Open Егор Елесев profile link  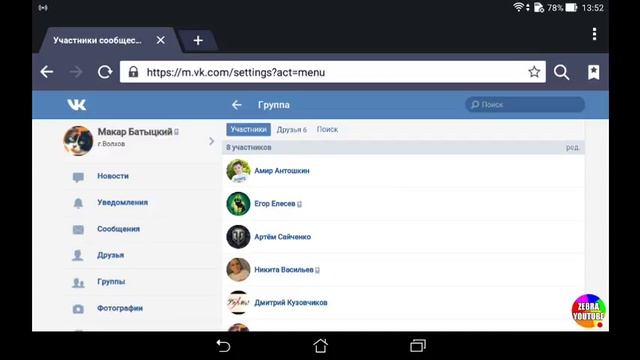(x=275, y=204)
